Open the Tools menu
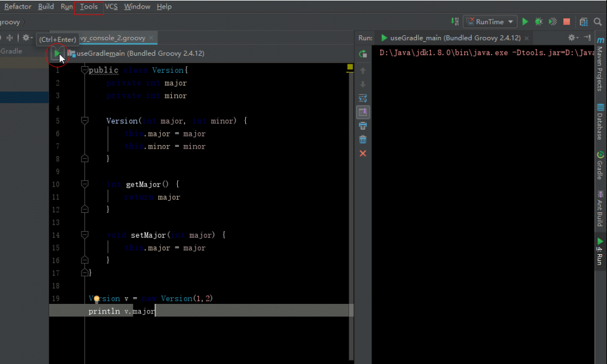Viewport: 607px width, 364px height. pyautogui.click(x=89, y=7)
